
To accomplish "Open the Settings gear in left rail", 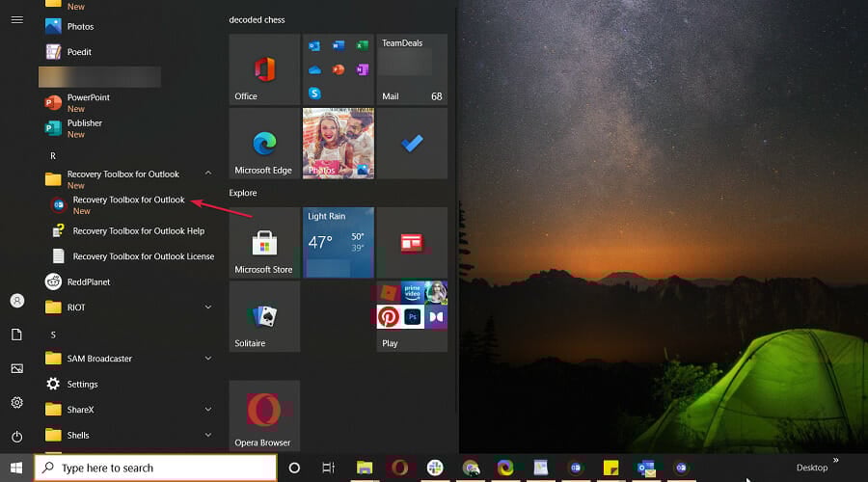I will (16, 402).
